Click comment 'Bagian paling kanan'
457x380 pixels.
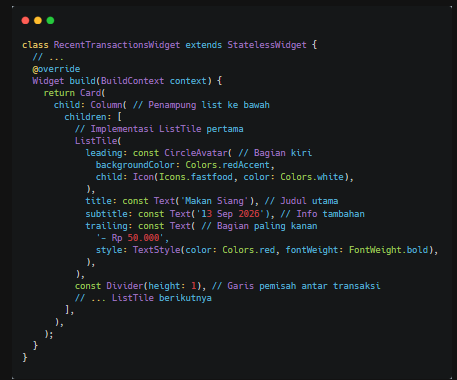[x=267, y=226]
